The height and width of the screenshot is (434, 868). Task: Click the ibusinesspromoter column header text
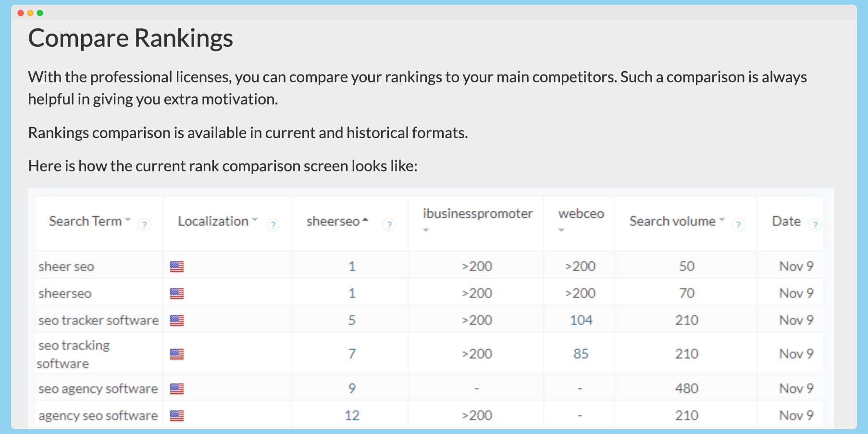478,214
